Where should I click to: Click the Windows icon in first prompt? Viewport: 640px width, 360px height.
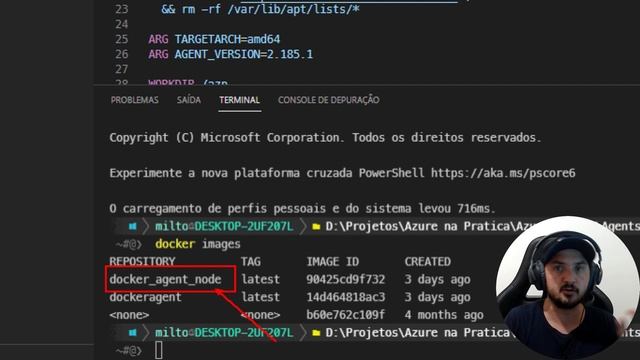133,226
